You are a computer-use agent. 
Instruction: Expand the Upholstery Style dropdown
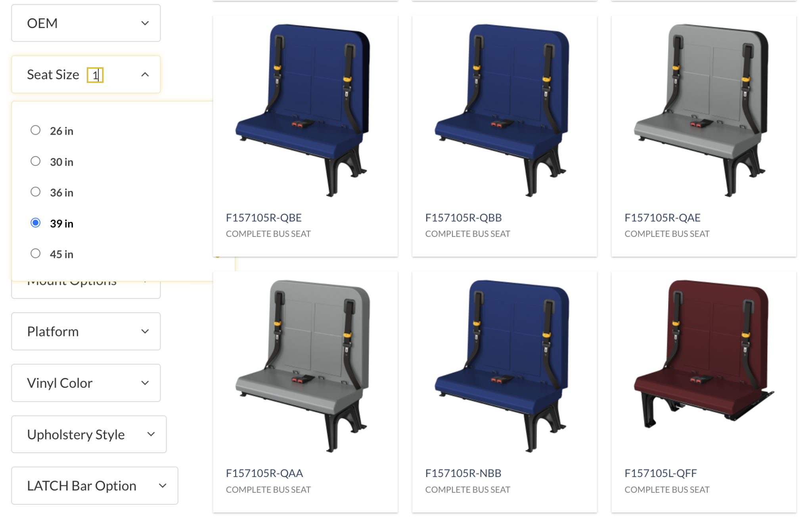tap(89, 434)
